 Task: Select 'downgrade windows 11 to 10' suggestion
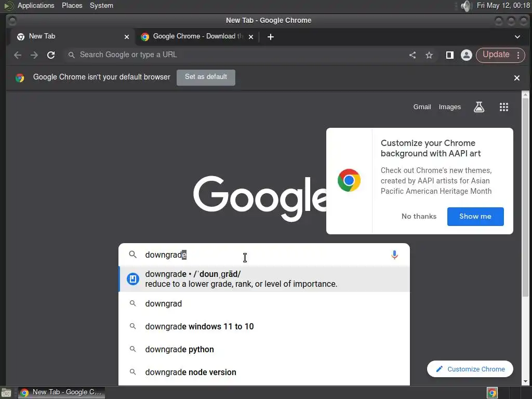(x=264, y=326)
